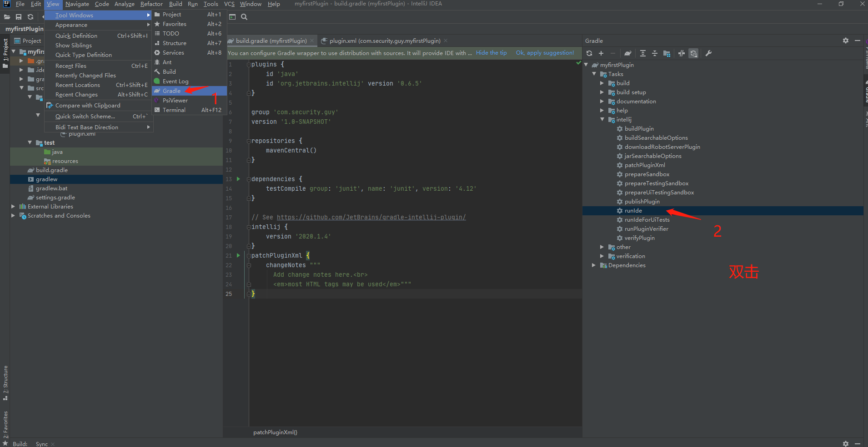
Task: Toggle offline mode in the Gradle toolbar
Action: [x=682, y=53]
